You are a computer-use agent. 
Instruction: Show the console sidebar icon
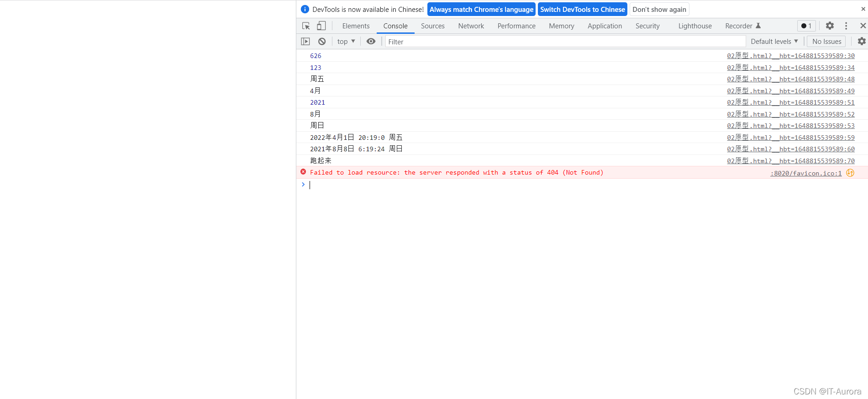pyautogui.click(x=305, y=42)
